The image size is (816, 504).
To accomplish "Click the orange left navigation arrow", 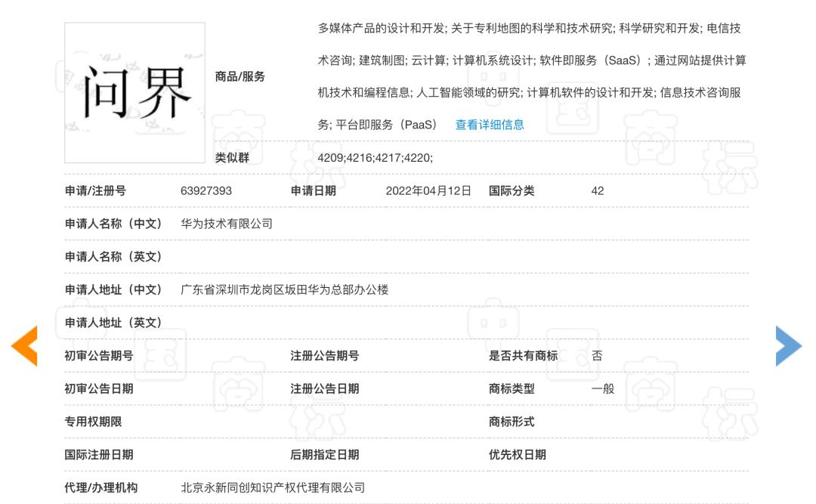I will pyautogui.click(x=23, y=345).
